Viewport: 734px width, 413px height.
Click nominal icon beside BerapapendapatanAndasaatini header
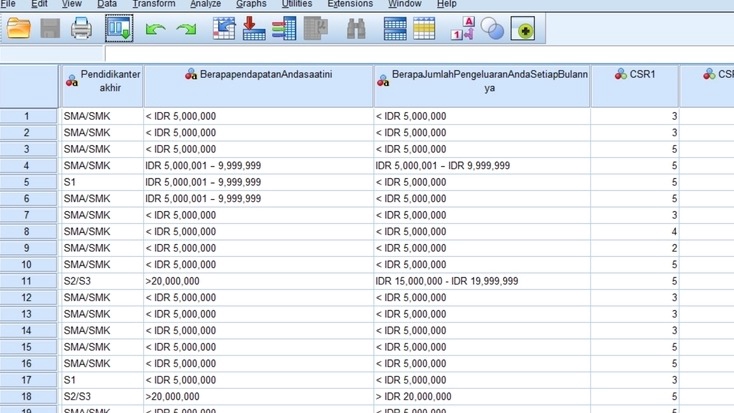(191, 74)
